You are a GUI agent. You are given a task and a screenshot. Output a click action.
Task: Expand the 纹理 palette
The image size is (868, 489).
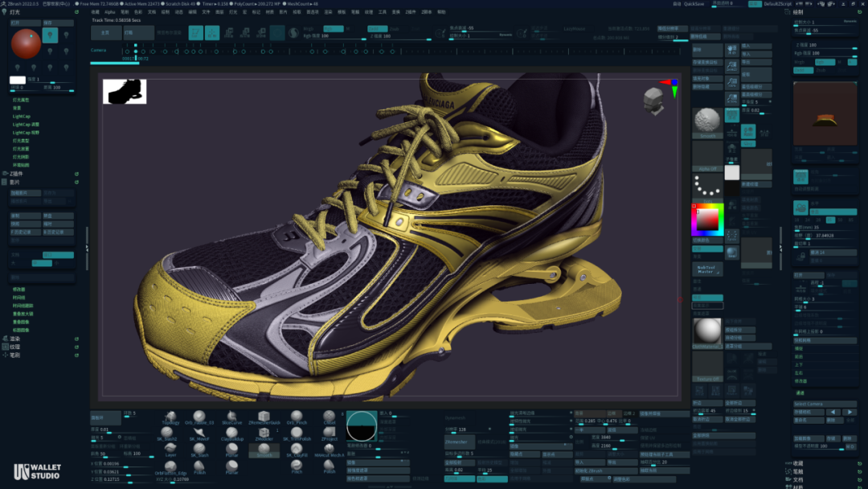pyautogui.click(x=14, y=347)
